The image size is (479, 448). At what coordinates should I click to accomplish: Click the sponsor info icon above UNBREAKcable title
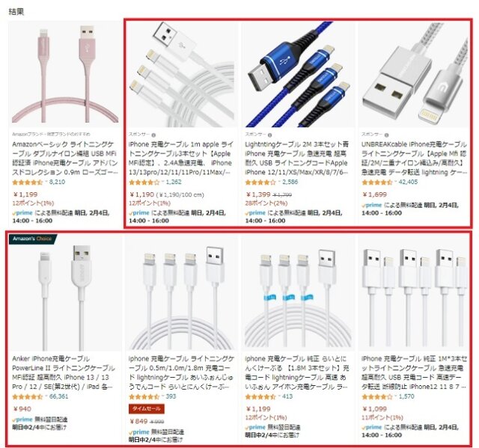point(386,135)
